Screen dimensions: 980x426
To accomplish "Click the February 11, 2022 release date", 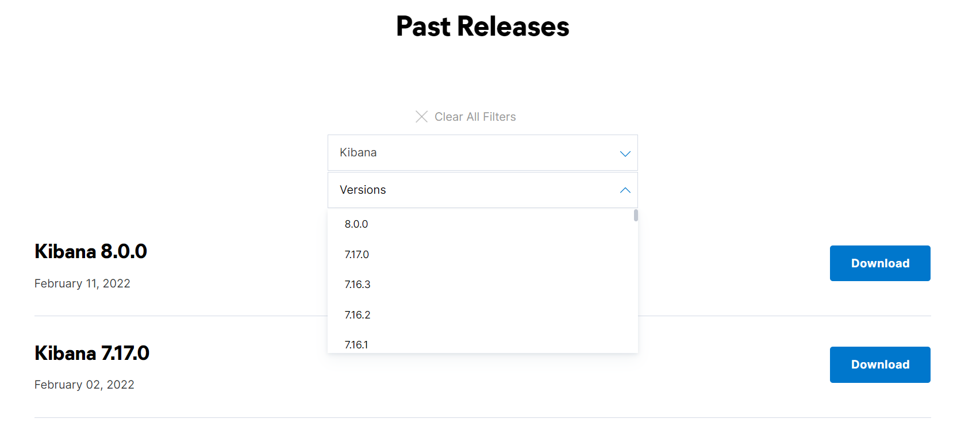I will pos(82,283).
